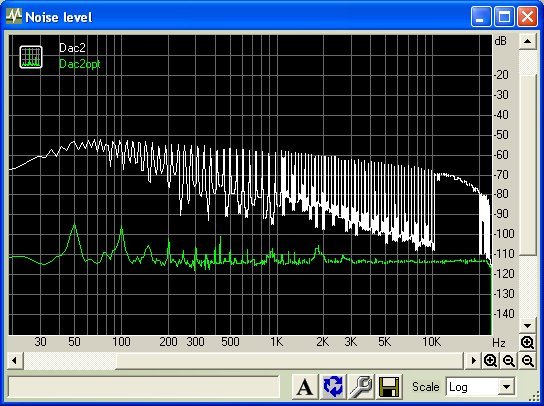Click the vertical scrollbar down arrow
This screenshot has width=544, height=406.
tap(528, 326)
